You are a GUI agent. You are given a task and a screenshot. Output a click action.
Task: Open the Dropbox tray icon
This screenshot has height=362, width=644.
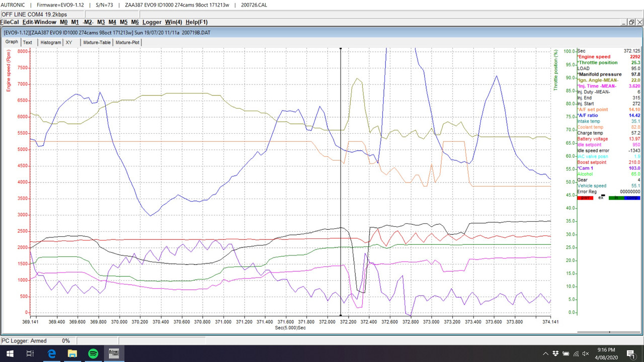point(556,353)
